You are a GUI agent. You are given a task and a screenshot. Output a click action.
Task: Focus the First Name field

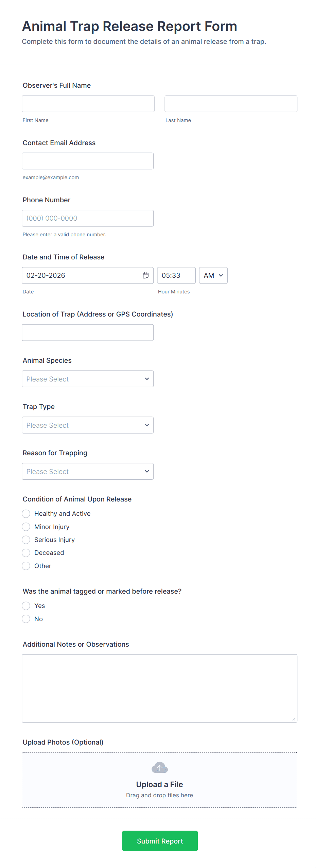[x=88, y=104]
